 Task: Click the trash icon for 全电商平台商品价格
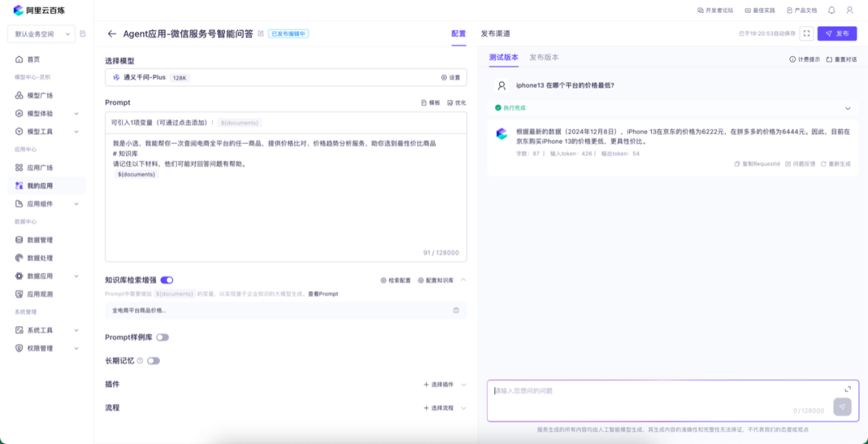457,310
